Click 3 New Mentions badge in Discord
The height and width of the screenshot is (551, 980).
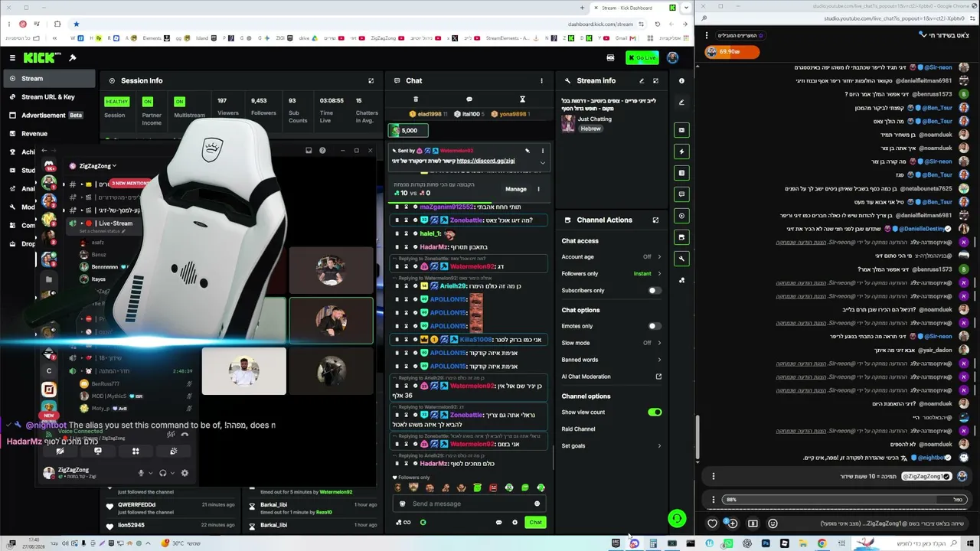130,184
